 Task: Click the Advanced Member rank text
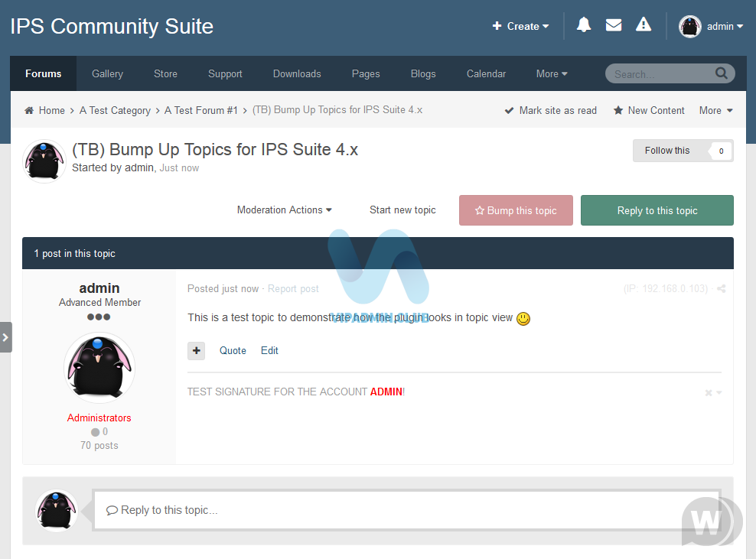click(x=99, y=303)
